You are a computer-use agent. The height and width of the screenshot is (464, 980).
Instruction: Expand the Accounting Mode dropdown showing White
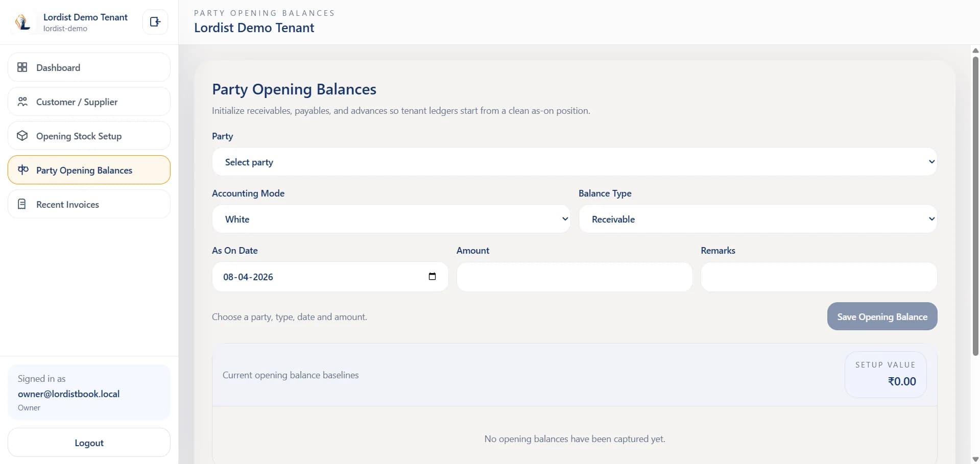[391, 219]
